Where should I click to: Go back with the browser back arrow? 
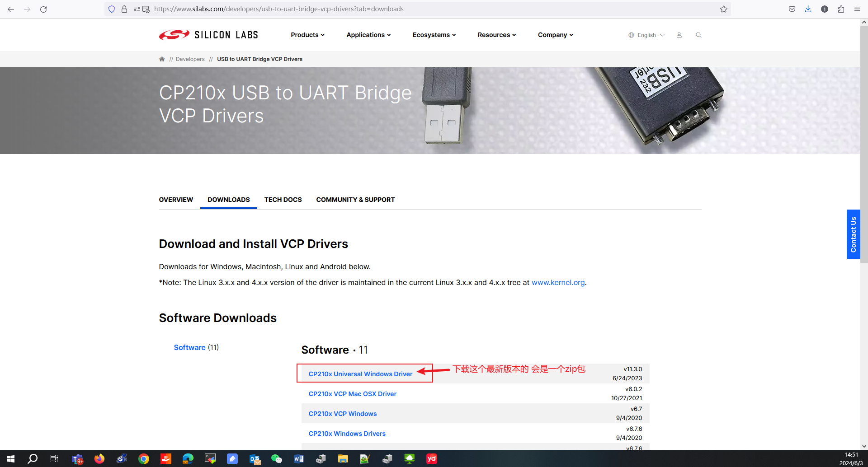(11, 9)
